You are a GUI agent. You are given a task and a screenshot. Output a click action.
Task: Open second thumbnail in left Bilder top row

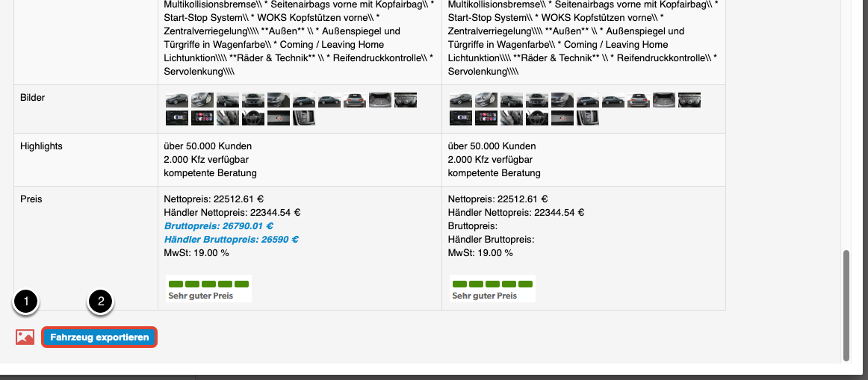pyautogui.click(x=202, y=100)
